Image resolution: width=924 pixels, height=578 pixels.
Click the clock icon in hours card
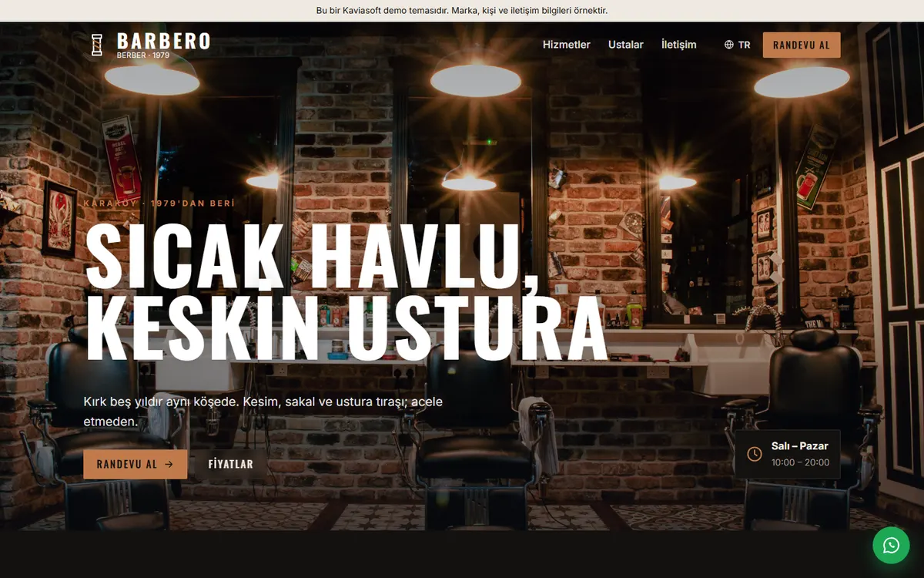755,454
